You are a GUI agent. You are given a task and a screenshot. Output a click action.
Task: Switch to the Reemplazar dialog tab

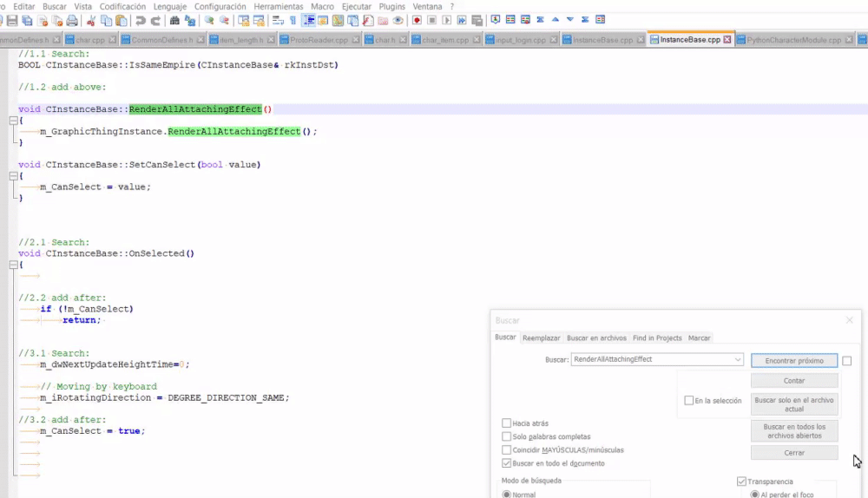click(541, 338)
